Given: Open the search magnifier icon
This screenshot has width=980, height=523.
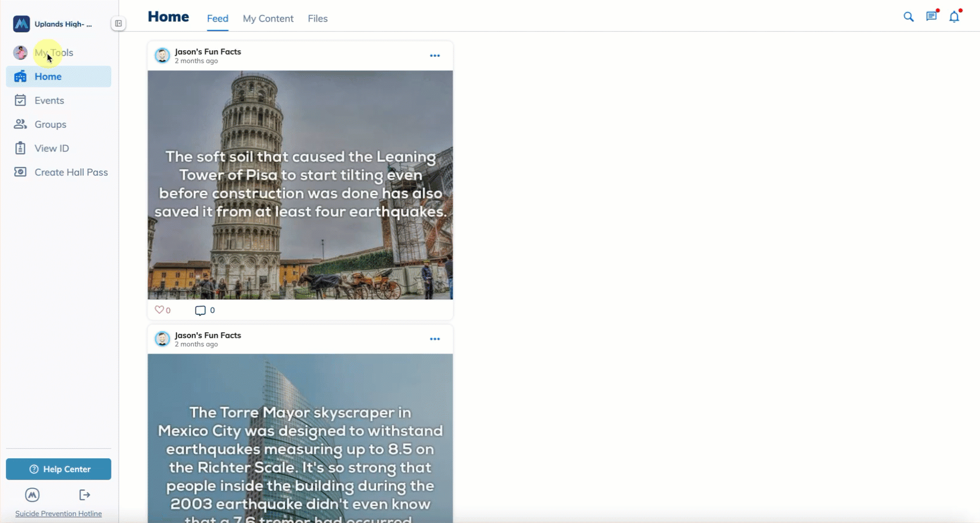Looking at the screenshot, I should coord(908,17).
